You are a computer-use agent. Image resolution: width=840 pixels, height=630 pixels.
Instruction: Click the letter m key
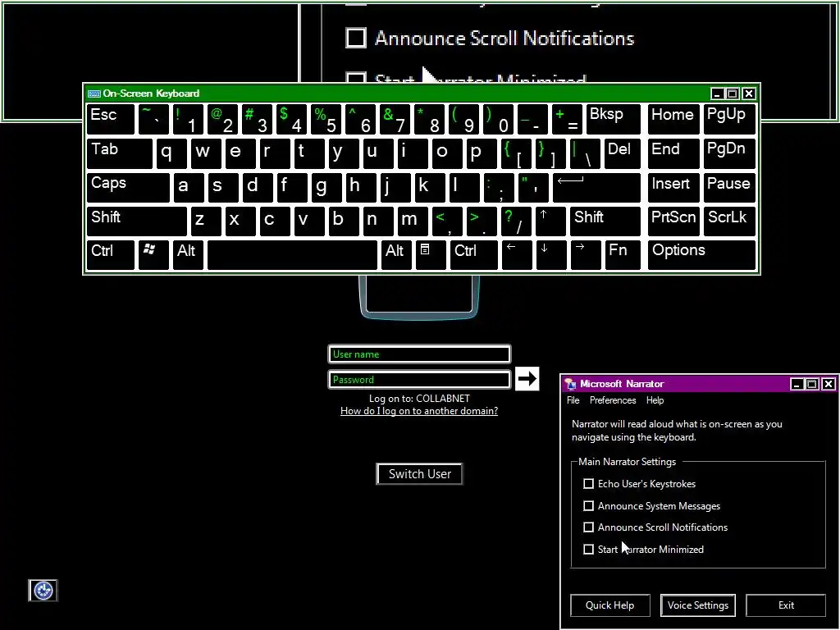pyautogui.click(x=412, y=221)
